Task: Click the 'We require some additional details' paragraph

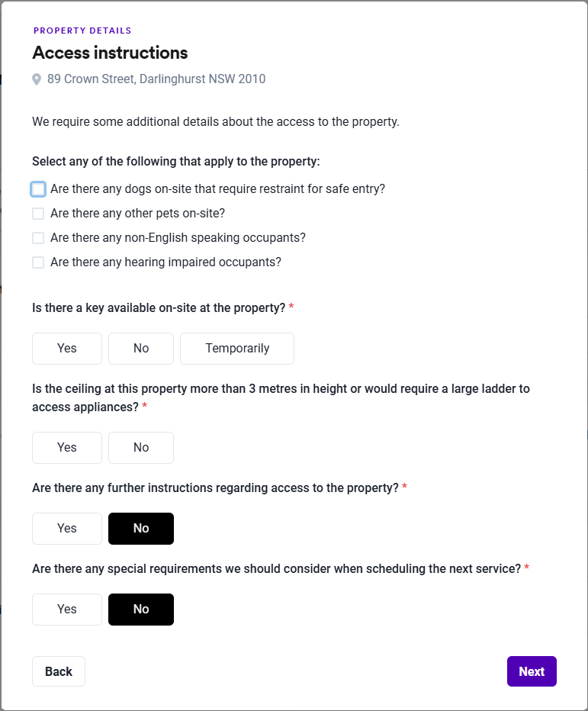Action: (216, 121)
